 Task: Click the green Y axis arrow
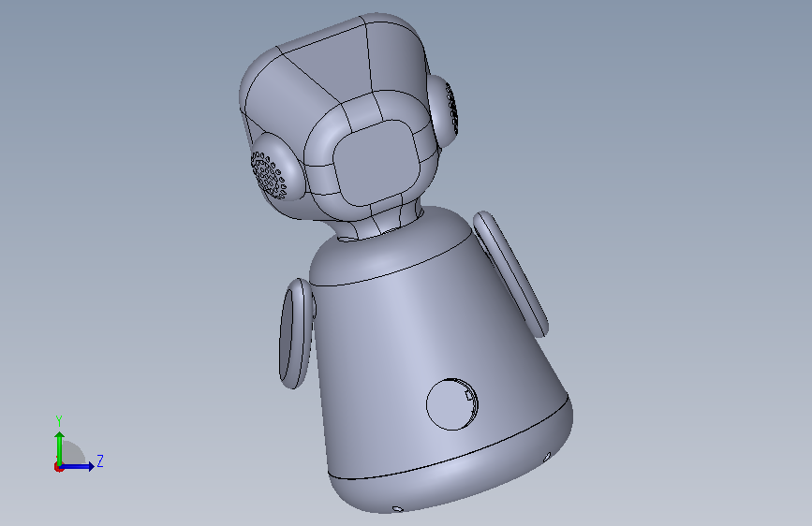[x=60, y=447]
